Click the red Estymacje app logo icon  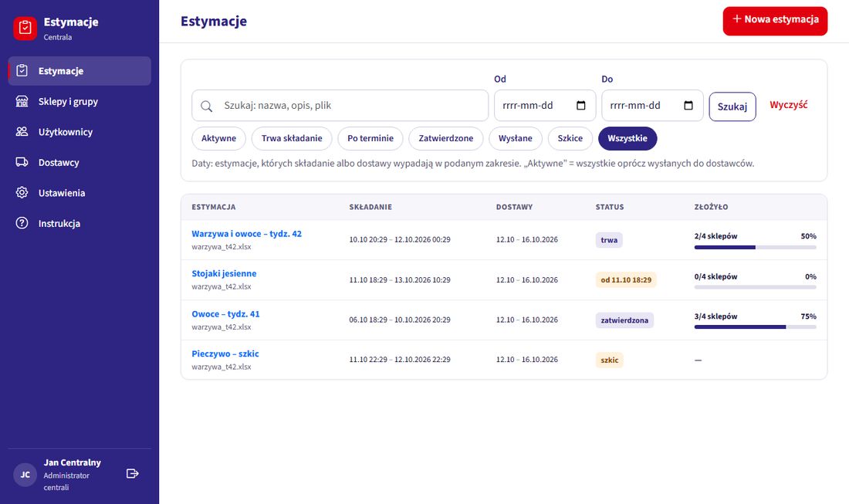pyautogui.click(x=25, y=28)
